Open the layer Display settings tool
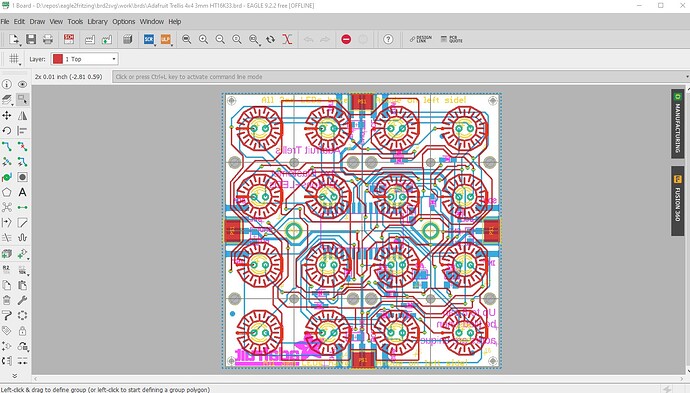The width and height of the screenshot is (690, 393). tap(7, 99)
